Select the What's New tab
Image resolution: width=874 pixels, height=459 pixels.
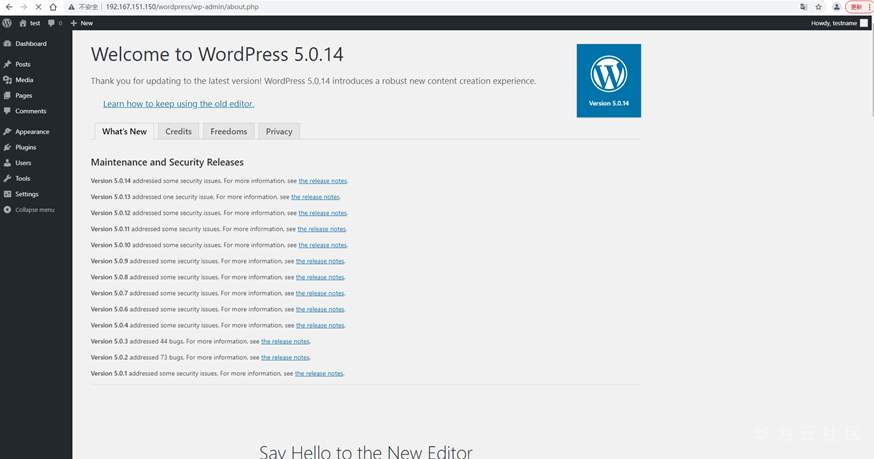click(124, 131)
